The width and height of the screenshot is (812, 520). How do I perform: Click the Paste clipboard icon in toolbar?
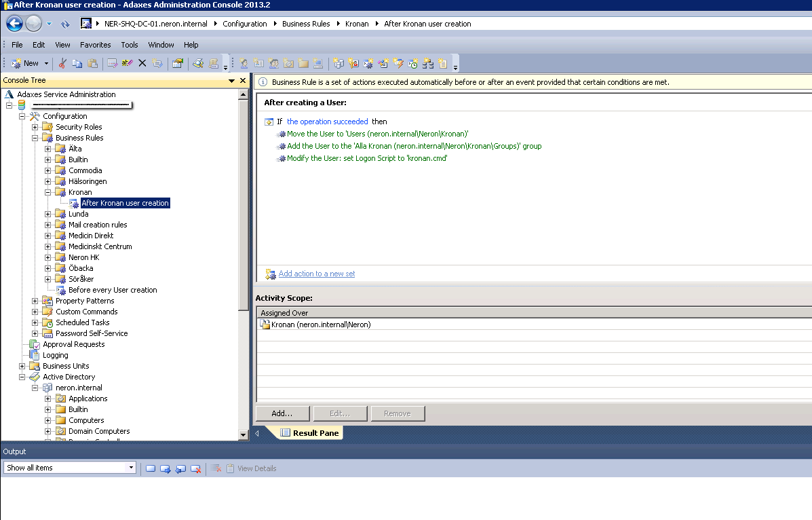pyautogui.click(x=93, y=63)
